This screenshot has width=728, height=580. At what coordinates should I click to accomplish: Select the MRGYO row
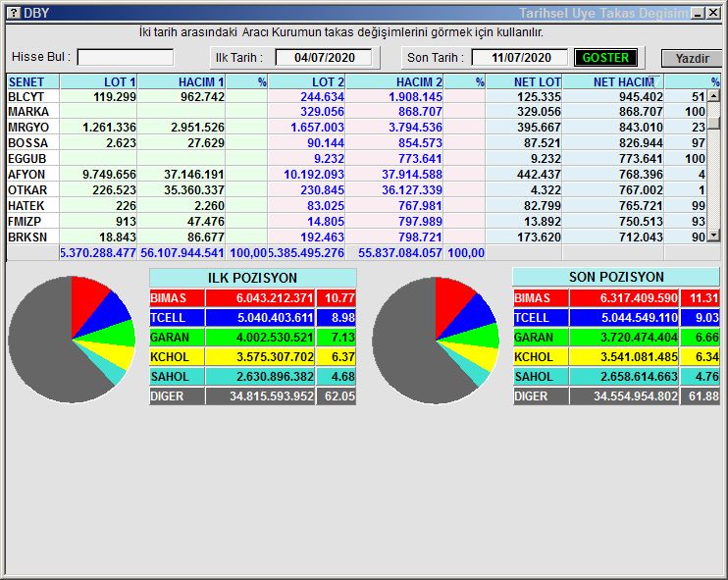tap(356, 128)
